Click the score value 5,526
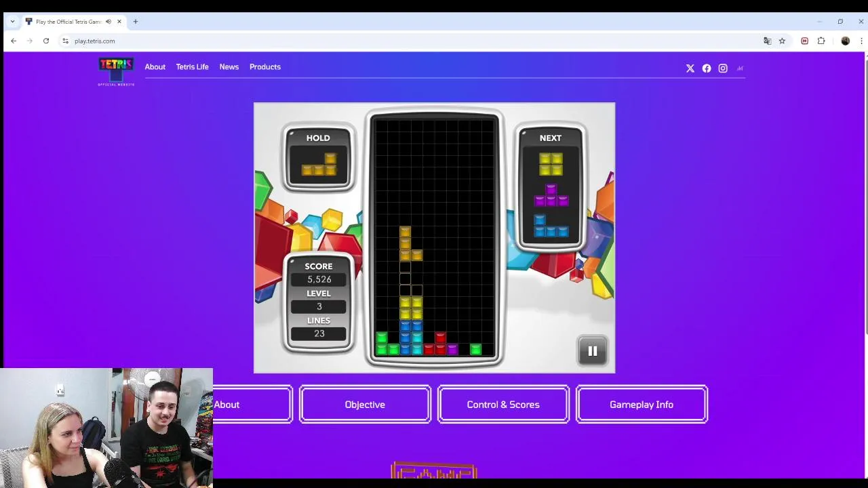868x488 pixels. [x=319, y=279]
